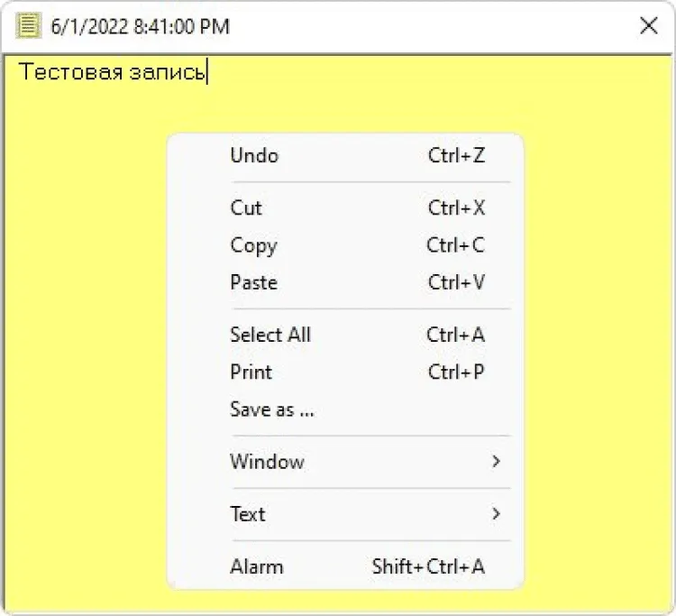Click the text 'Тестовая запись' in the note
Screen dimensions: 676x616
pos(113,71)
